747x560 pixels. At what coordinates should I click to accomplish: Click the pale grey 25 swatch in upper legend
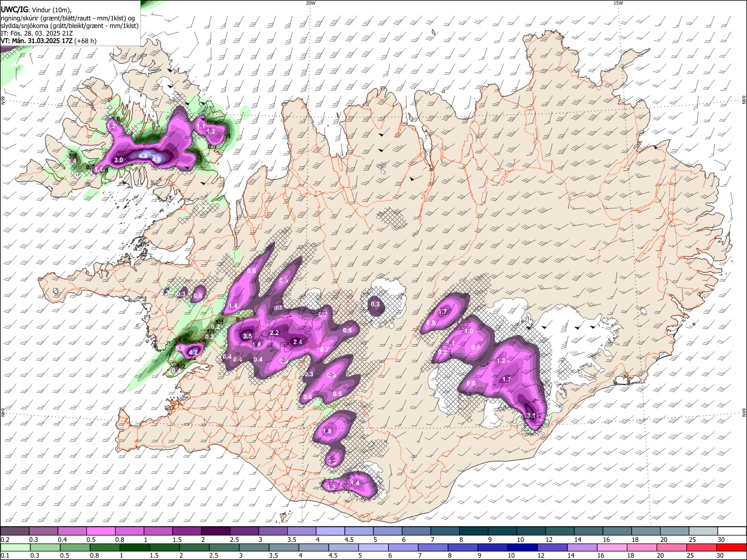703,531
